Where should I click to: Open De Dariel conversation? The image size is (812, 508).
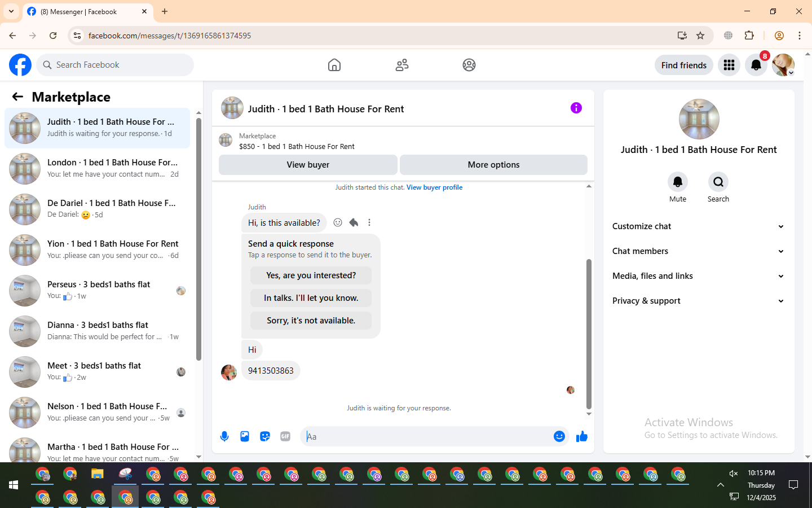(x=97, y=209)
